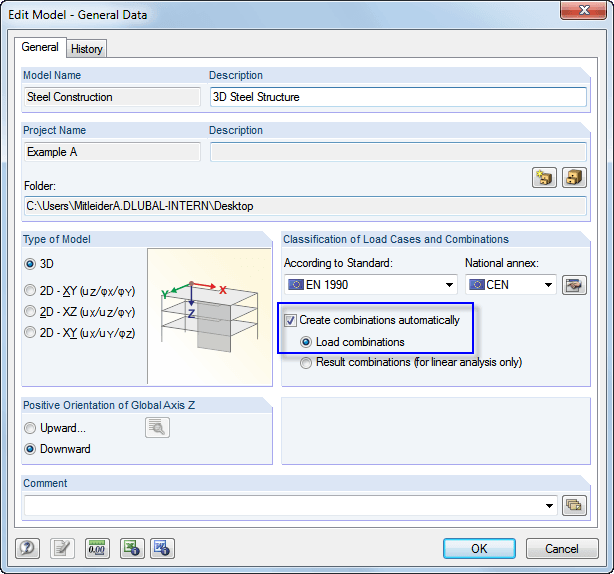614x574 pixels.
Task: Click the Z-axis orientation preview magnifier icon
Action: point(157,428)
